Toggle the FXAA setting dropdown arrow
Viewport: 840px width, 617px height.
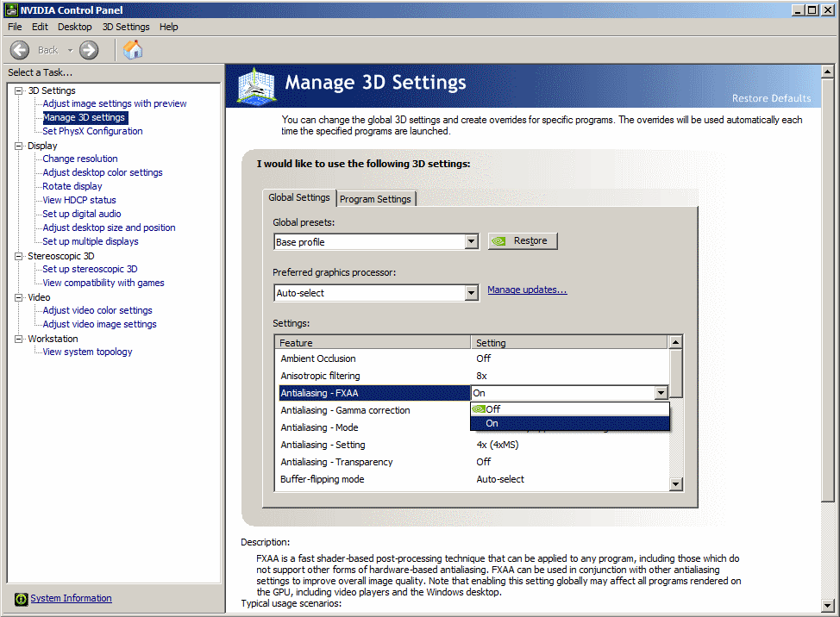click(x=661, y=393)
